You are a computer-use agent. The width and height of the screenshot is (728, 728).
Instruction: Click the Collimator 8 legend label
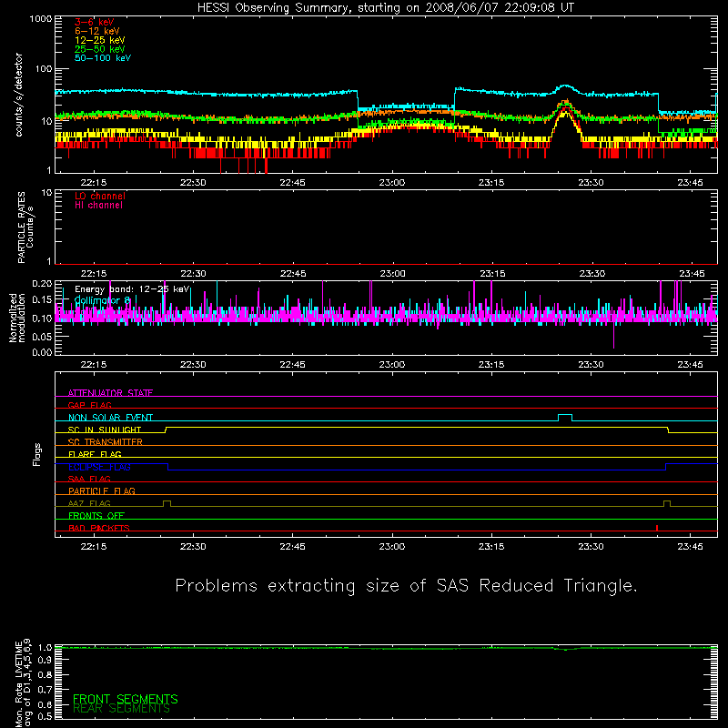(103, 300)
